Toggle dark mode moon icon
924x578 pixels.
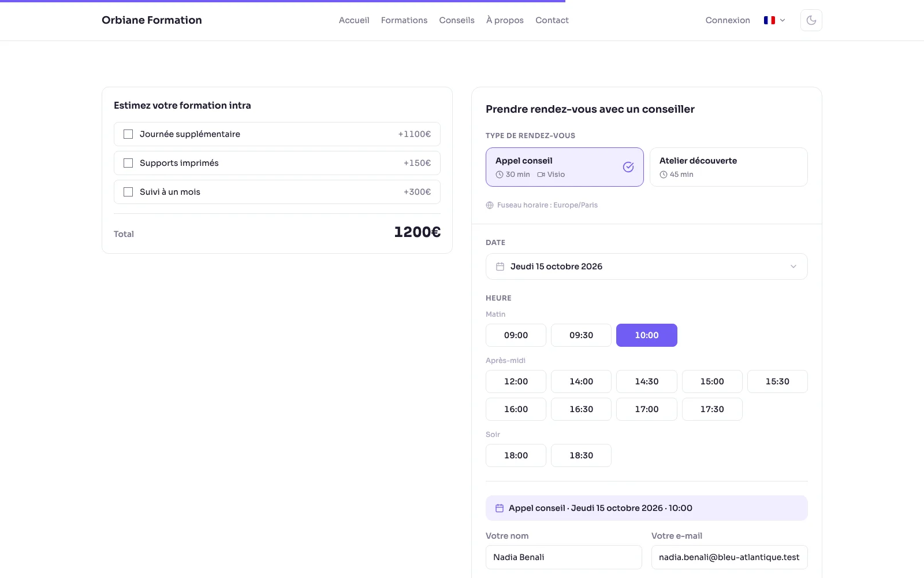[x=811, y=20]
